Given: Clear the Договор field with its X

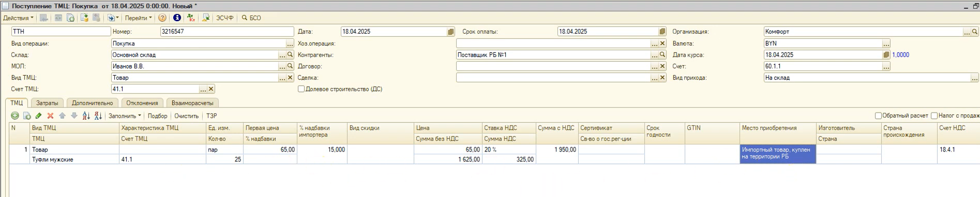Looking at the screenshot, I should pos(662,66).
